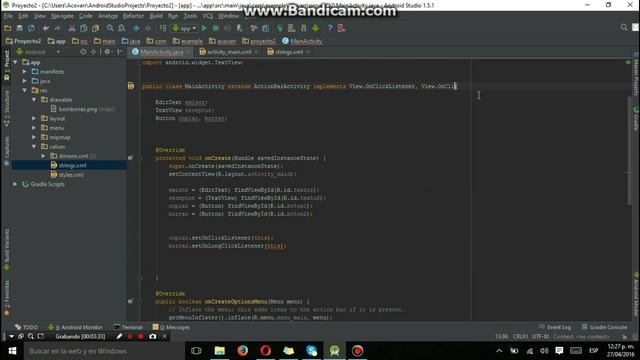Expand the manifests folder
Image resolution: width=640 pixels, height=360 pixels.
pos(25,71)
